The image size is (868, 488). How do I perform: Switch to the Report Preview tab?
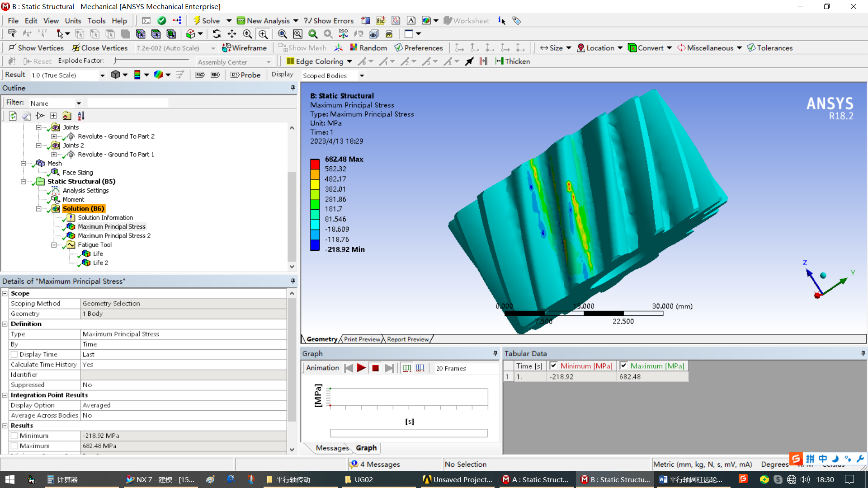click(408, 339)
